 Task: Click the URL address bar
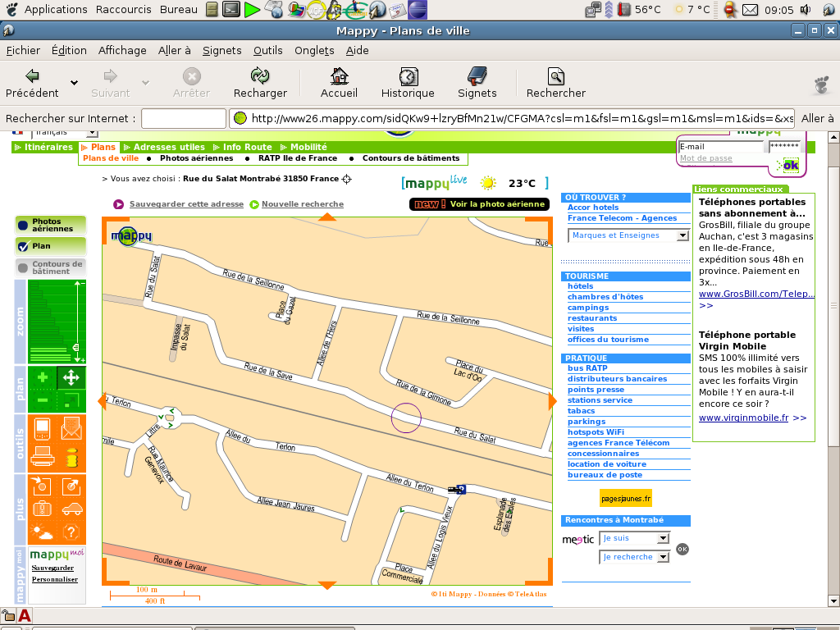point(513,118)
